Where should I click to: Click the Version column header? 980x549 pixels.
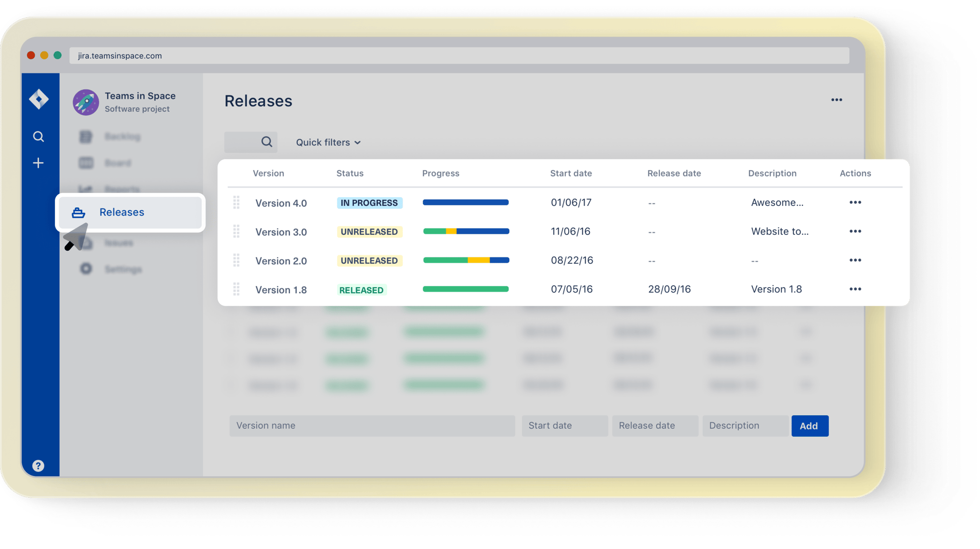tap(269, 173)
